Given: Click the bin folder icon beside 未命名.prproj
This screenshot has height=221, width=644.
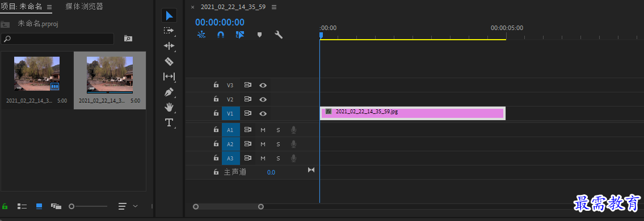Looking at the screenshot, I should click(x=5, y=24).
